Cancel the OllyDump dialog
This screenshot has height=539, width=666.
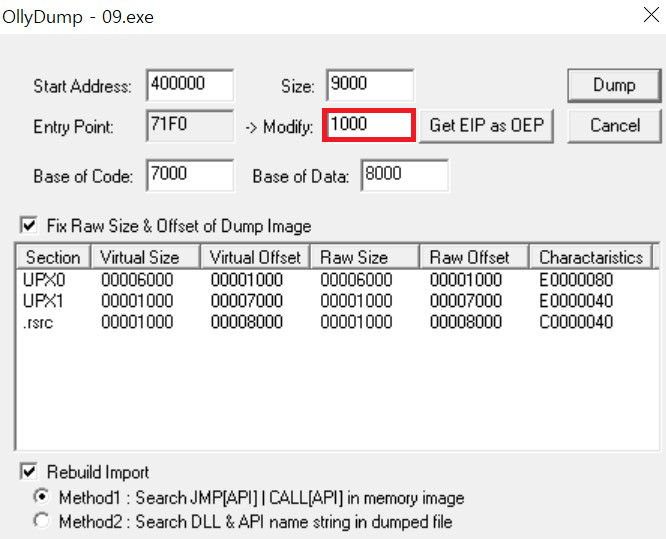coord(614,126)
